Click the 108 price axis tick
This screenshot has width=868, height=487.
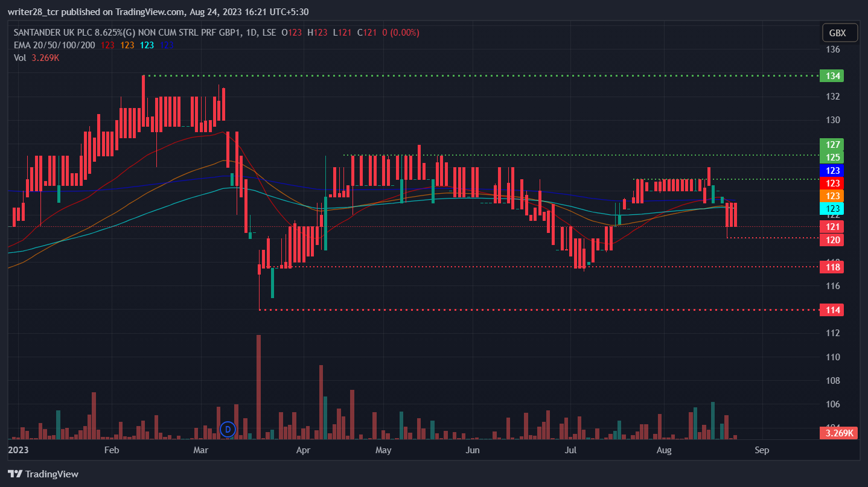coord(833,381)
